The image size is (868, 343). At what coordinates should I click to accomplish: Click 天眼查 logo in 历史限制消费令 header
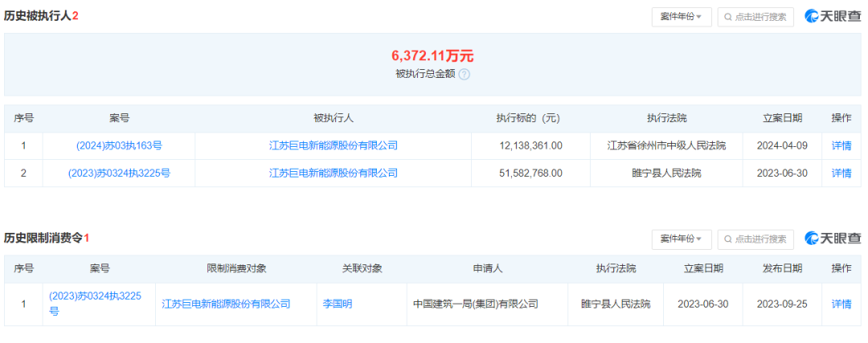point(833,239)
